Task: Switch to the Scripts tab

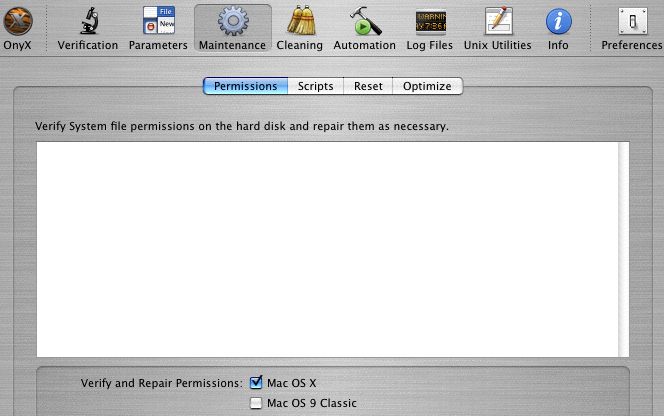Action: tap(315, 86)
